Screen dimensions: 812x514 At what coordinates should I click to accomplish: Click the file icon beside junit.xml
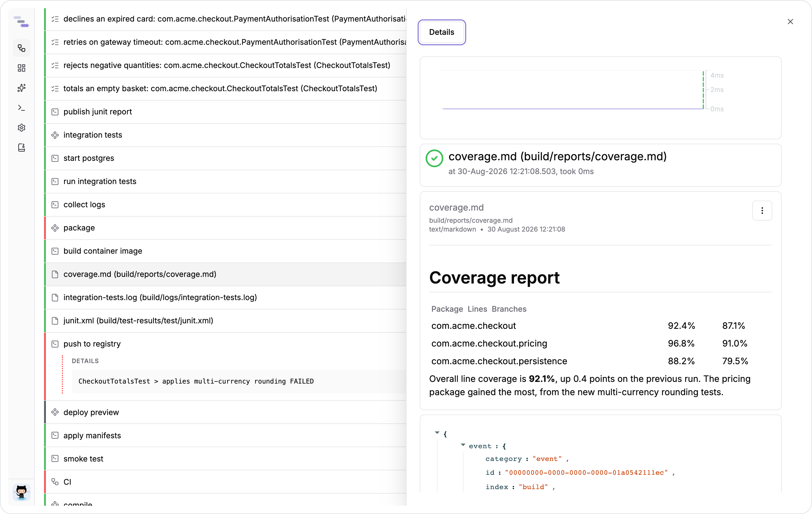coord(55,321)
